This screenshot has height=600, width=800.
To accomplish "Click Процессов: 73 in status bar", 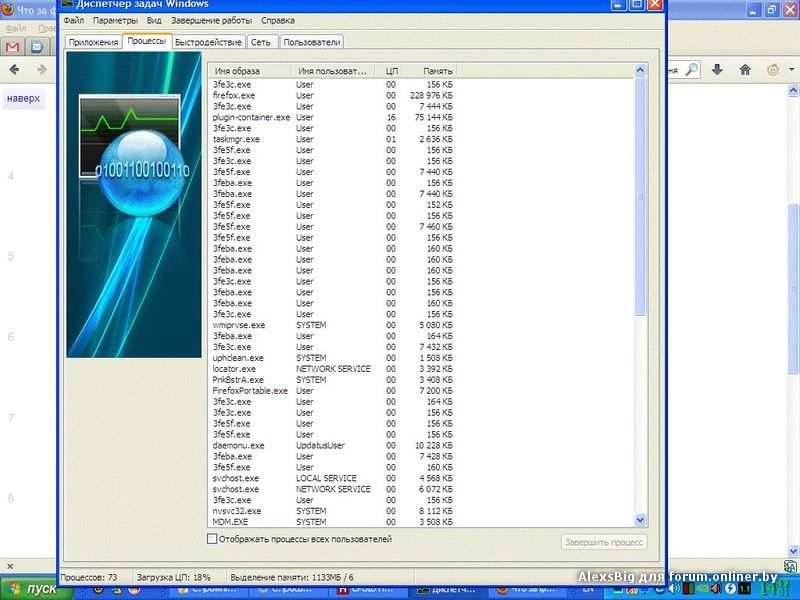I will click(x=89, y=578).
